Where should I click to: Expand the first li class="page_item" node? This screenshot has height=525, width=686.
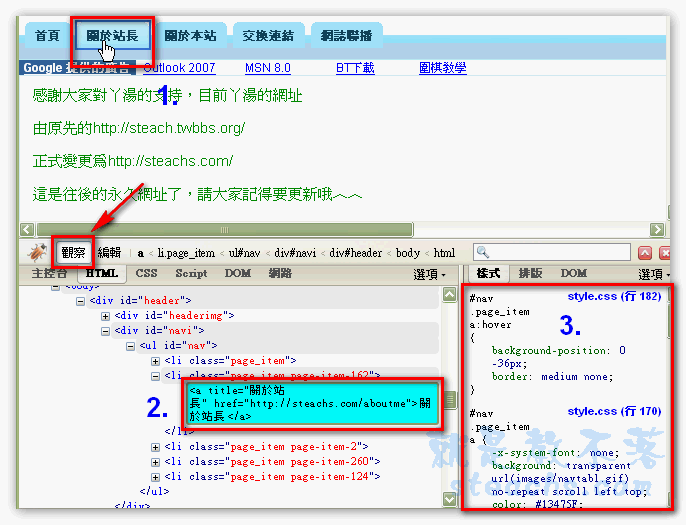(155, 361)
